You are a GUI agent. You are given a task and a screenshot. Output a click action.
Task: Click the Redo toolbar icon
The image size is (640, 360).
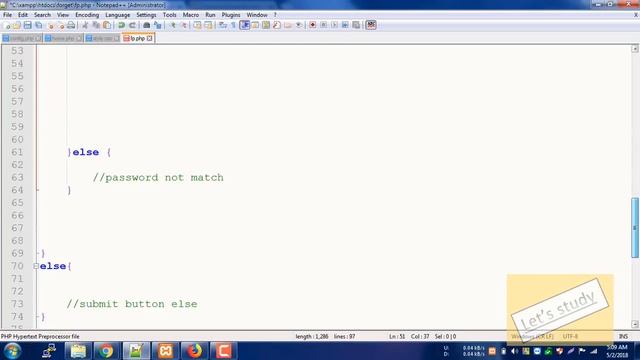pos(132,25)
